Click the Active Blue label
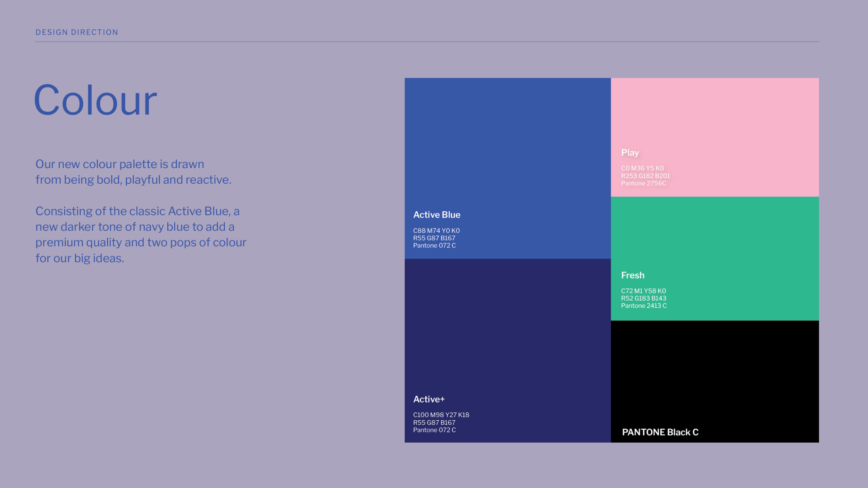This screenshot has width=868, height=488. tap(437, 215)
